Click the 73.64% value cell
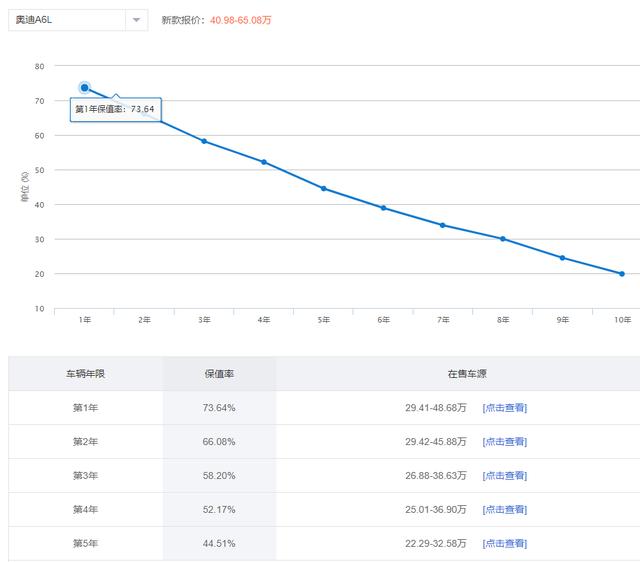The height and width of the screenshot is (562, 640). point(219,408)
